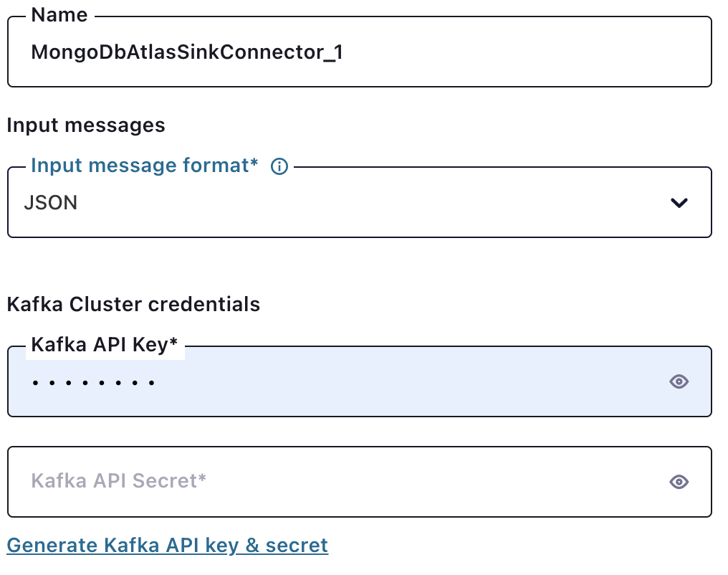Reveal the Kafka API Key value

679,381
